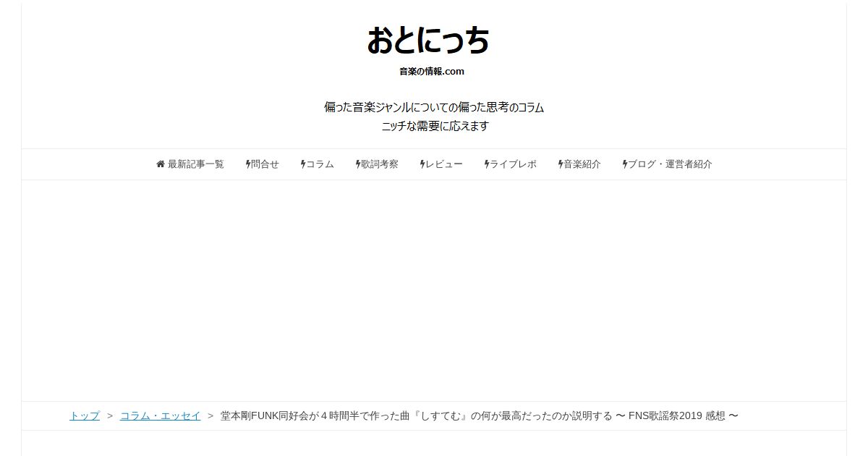Open the レビュー menu entry
The width and height of the screenshot is (868, 456).
click(x=441, y=164)
